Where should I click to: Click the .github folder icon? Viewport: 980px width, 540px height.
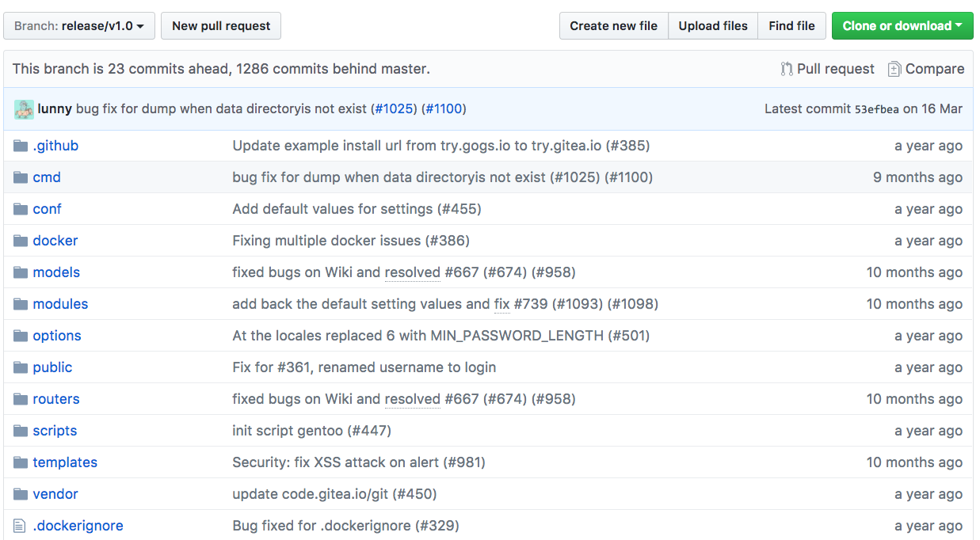[x=21, y=146]
